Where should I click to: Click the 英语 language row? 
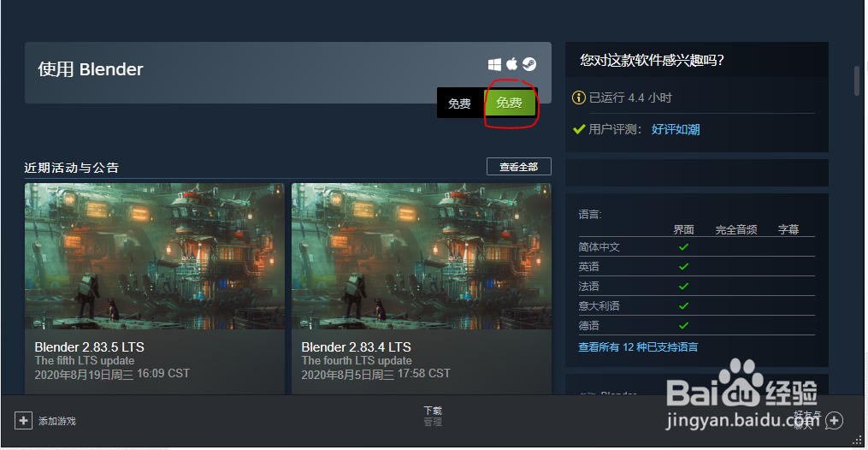pos(696,266)
